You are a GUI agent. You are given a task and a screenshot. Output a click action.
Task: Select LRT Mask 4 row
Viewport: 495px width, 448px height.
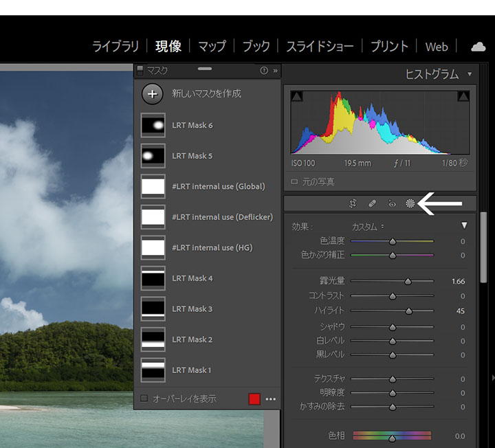pos(207,278)
